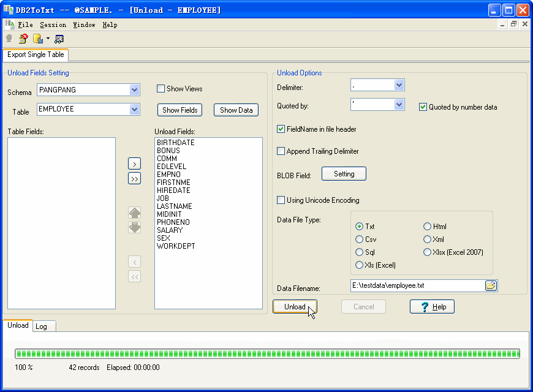
Task: Click the disconnect session toolbar icon
Action: coord(23,39)
